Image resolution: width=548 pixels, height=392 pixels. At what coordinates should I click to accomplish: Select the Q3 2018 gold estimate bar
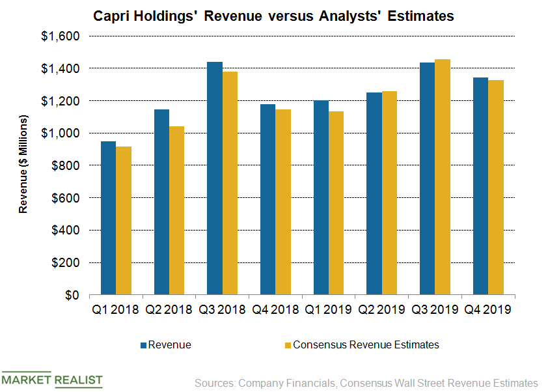pos(230,183)
